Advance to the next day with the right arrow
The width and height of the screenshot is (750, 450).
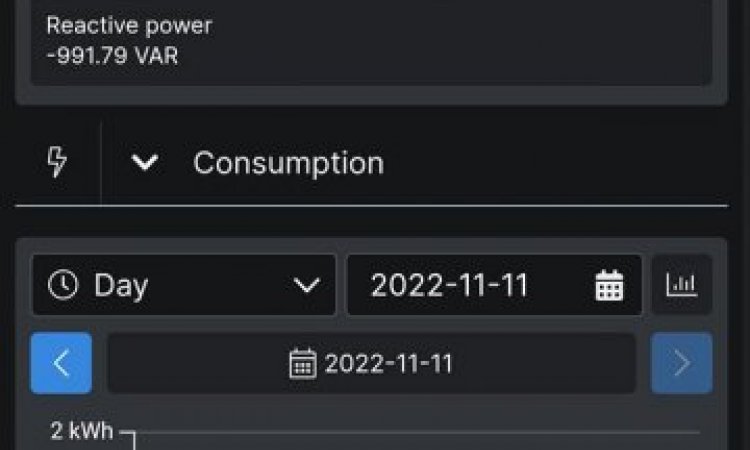click(x=682, y=363)
